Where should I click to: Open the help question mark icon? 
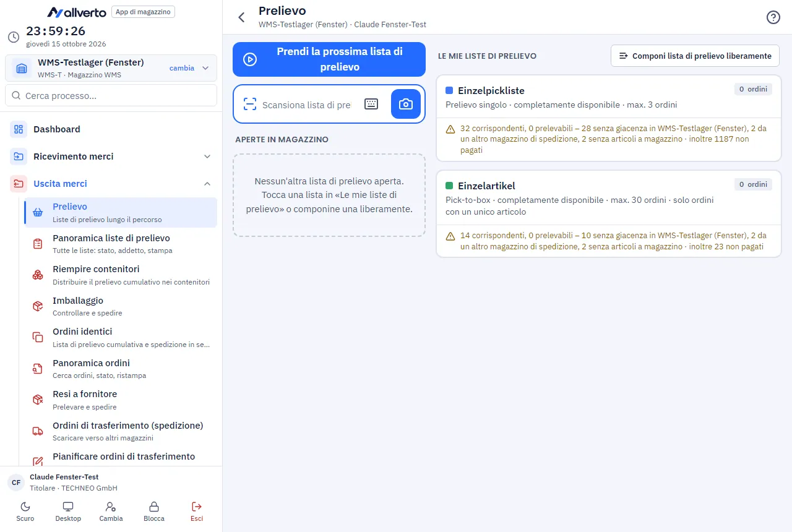[773, 17]
